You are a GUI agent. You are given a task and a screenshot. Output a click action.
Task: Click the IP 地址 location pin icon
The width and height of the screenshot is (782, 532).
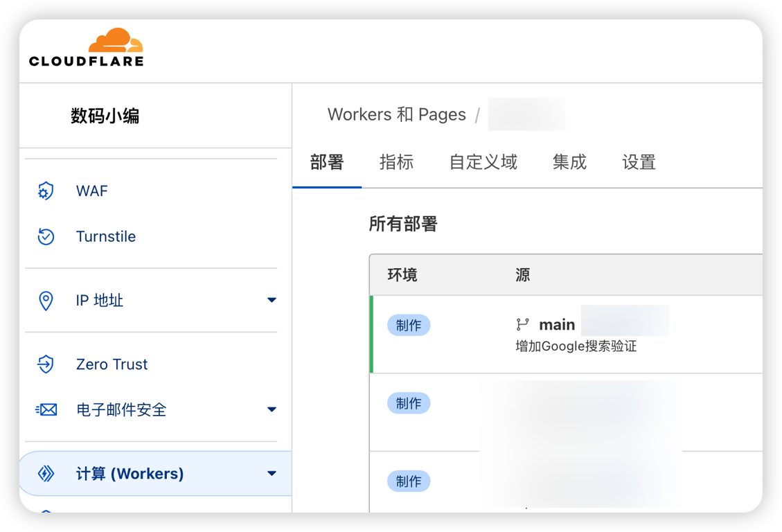(46, 301)
